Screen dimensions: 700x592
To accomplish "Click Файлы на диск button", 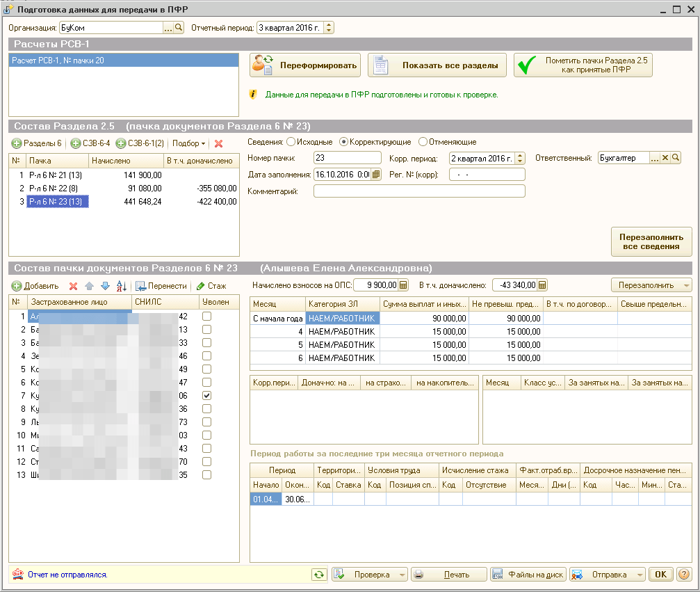I will tap(528, 575).
